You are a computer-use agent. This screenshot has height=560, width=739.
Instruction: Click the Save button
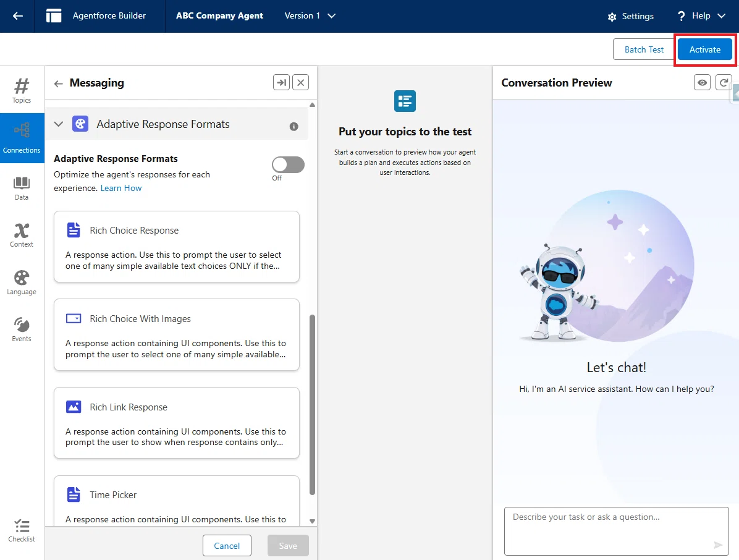pyautogui.click(x=288, y=545)
